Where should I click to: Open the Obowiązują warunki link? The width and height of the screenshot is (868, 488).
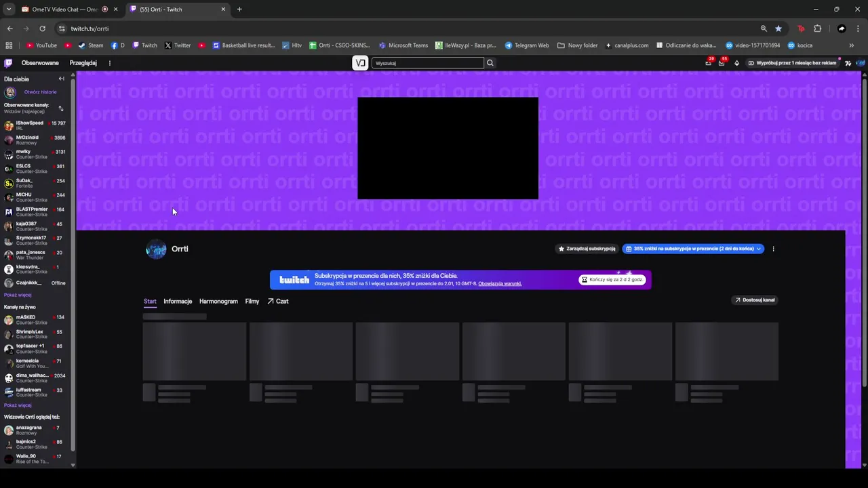pos(500,283)
